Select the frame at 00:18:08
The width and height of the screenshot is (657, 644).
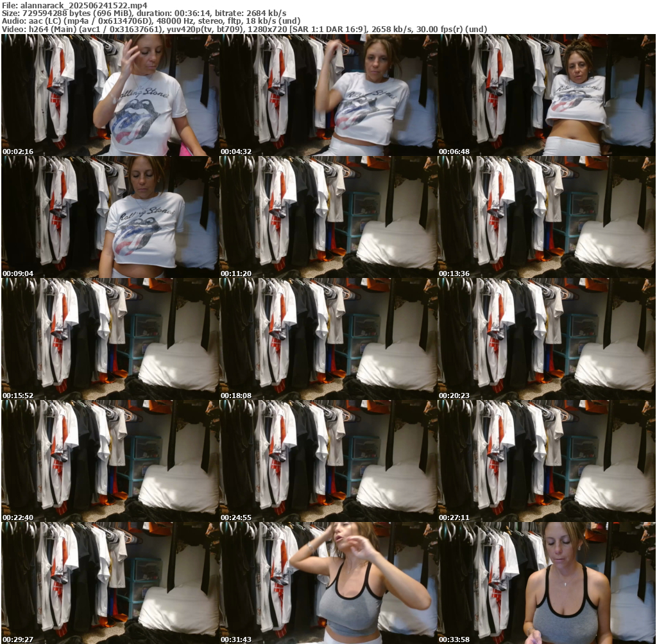[x=328, y=339]
